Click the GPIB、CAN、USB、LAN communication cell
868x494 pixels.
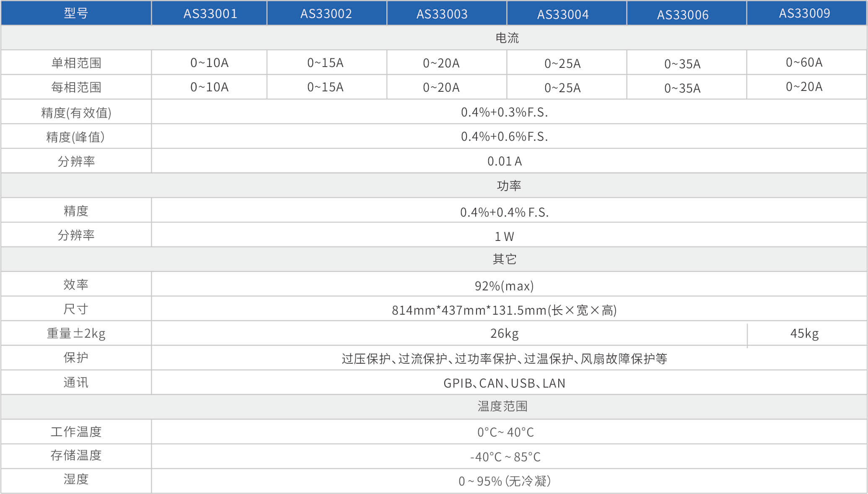504,383
